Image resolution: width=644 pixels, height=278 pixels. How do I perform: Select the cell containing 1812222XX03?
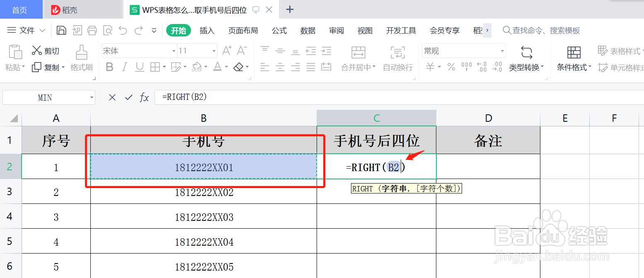(x=203, y=216)
